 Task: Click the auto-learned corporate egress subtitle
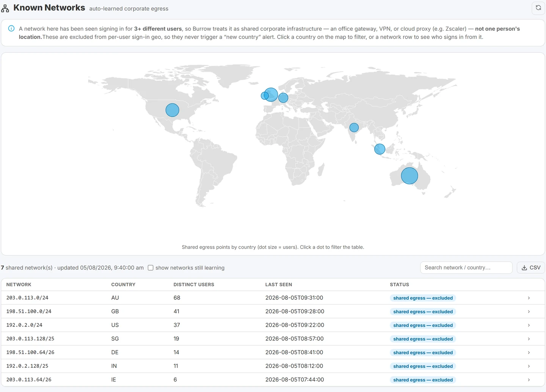pyautogui.click(x=129, y=9)
